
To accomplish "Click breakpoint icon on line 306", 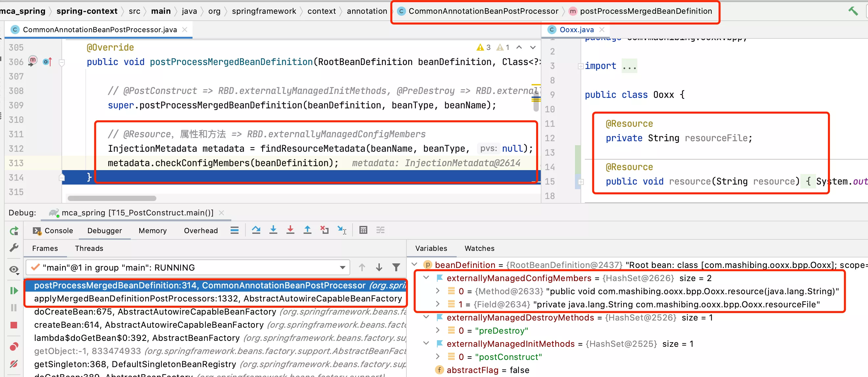I will 33,61.
